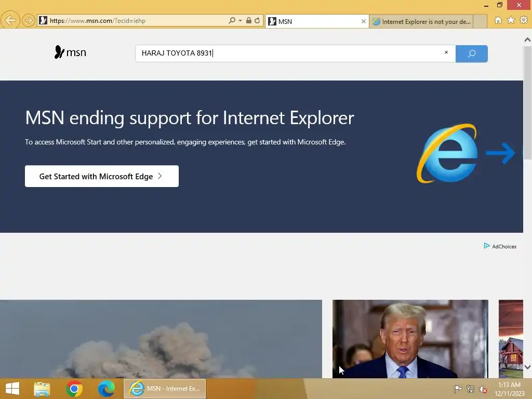Image resolution: width=532 pixels, height=399 pixels.
Task: Launch Microsoft Edge from taskbar
Action: pos(106,389)
